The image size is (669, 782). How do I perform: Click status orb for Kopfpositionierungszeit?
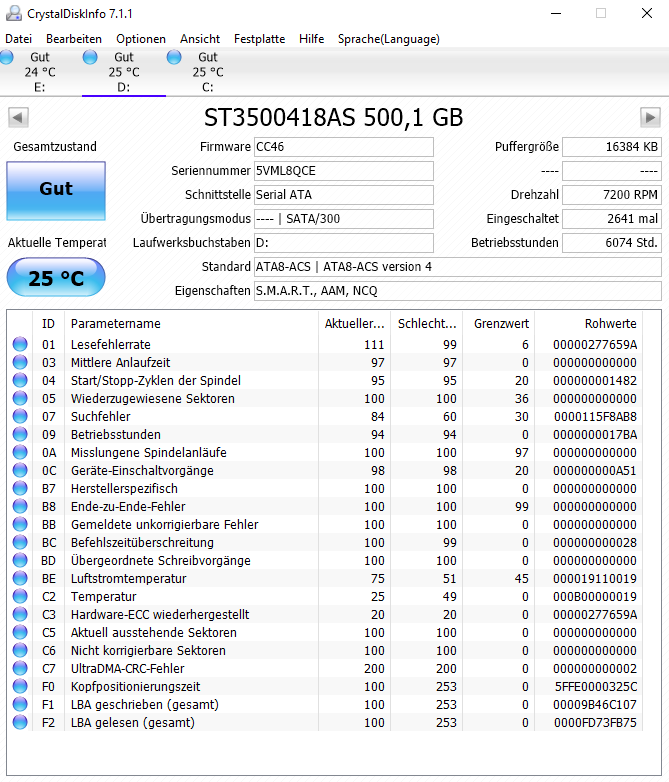[20, 686]
